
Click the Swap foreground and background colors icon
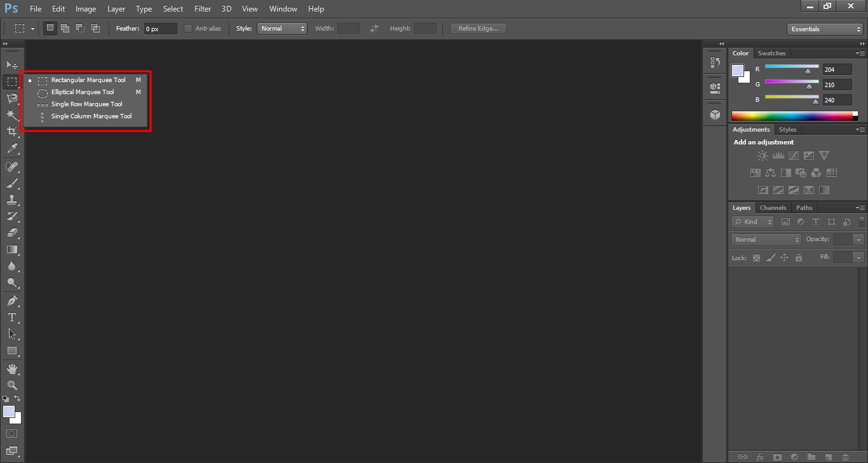pos(18,398)
